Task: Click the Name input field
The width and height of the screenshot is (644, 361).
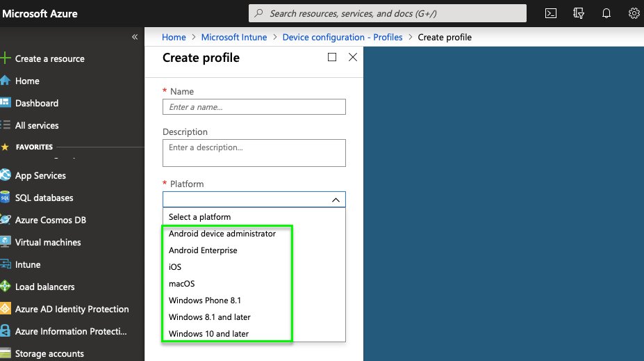Action: pos(254,107)
